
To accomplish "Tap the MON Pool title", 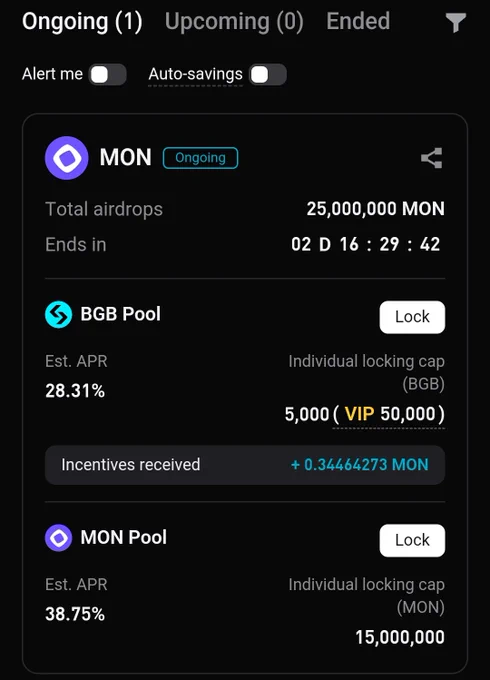I will (x=124, y=538).
